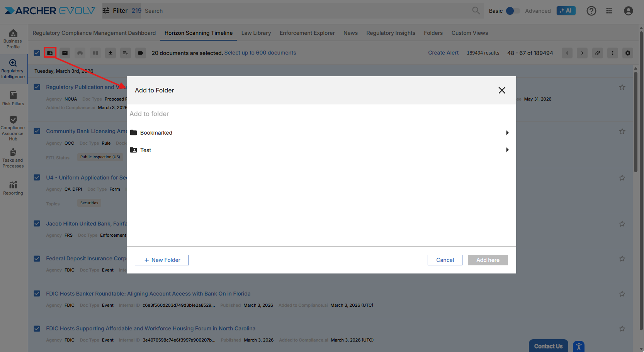Viewport: 644px width, 352px height.
Task: Toggle the Basic/Advanced search switch
Action: (513, 11)
